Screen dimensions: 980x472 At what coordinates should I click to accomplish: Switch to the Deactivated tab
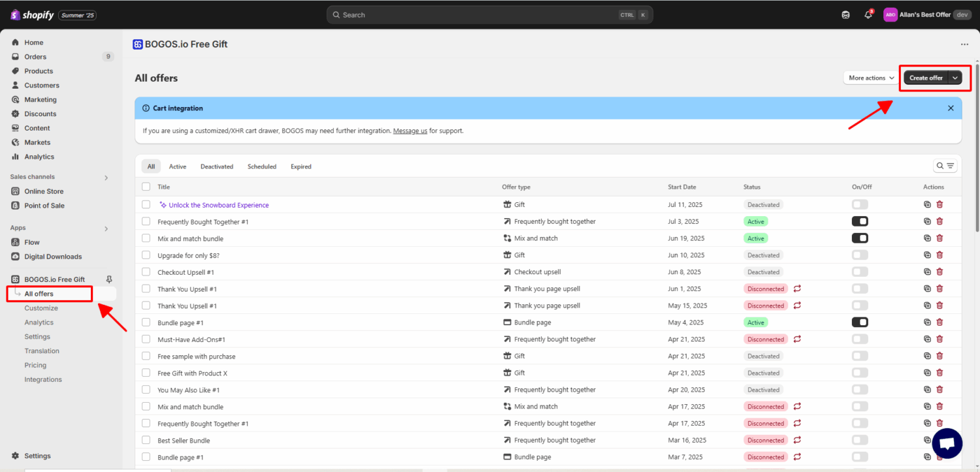coord(217,166)
